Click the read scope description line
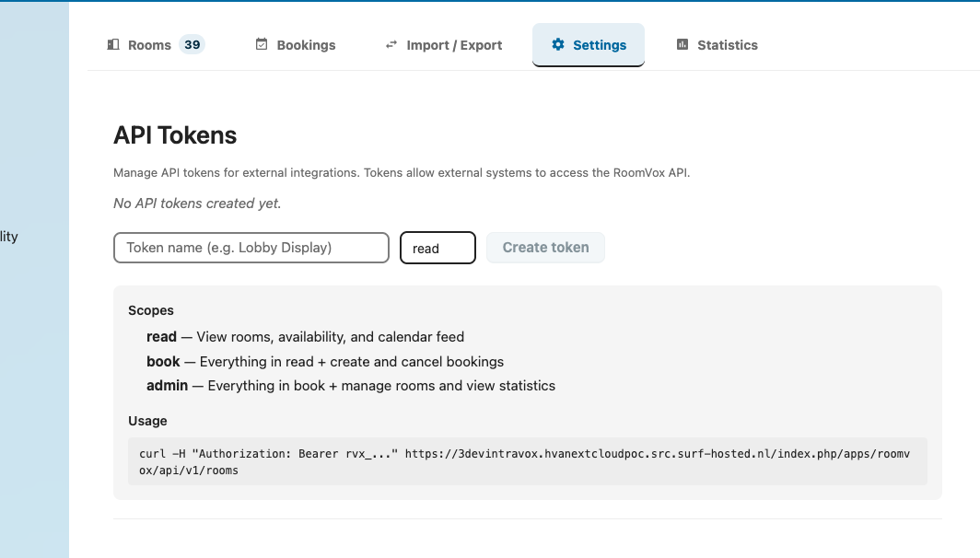 (x=305, y=337)
